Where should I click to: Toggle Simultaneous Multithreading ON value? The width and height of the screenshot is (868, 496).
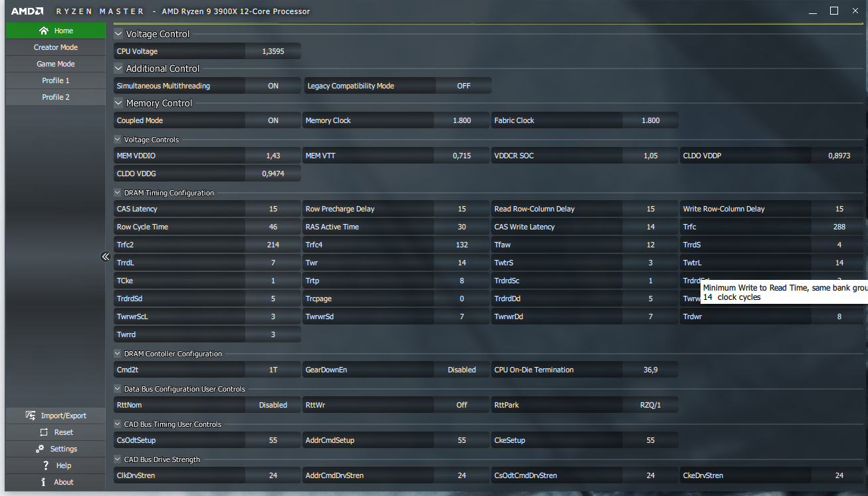click(273, 86)
